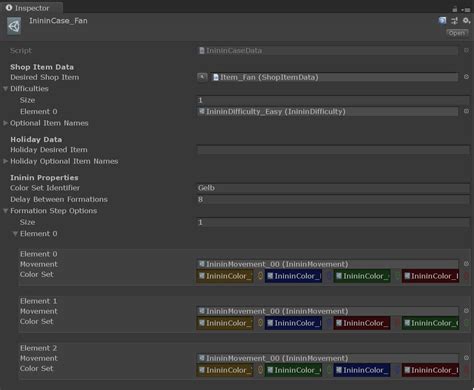Open the Inspector panel options menu
This screenshot has height=390, width=474.
(466, 10)
